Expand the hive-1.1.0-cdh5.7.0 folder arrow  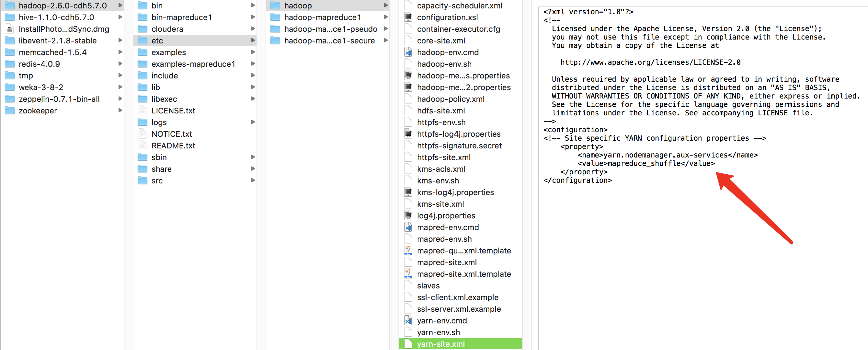120,17
